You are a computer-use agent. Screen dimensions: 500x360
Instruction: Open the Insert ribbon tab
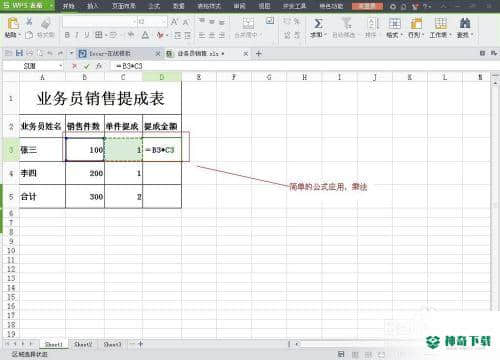point(92,6)
